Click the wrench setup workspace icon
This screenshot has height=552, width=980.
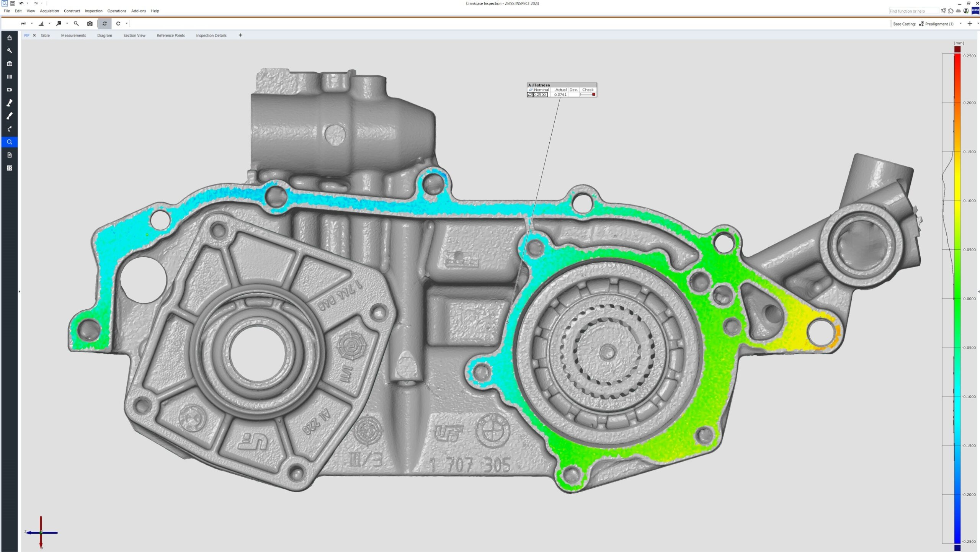click(10, 51)
